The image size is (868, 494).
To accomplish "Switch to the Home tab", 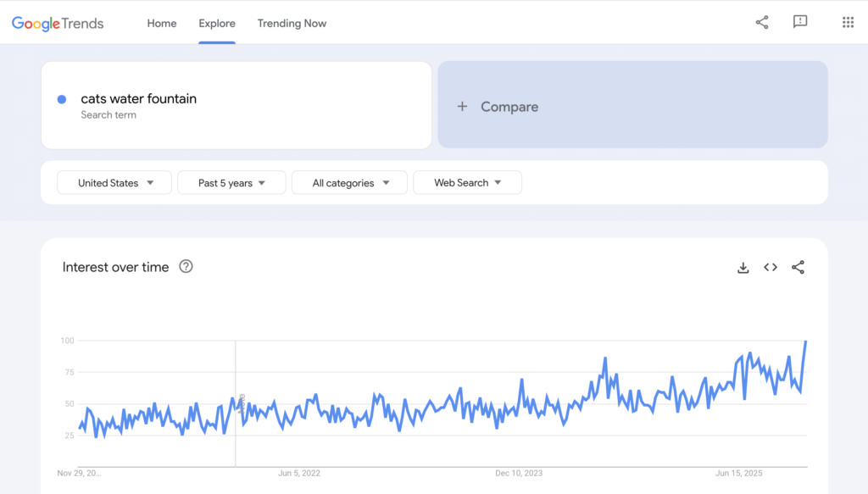I will 161,23.
